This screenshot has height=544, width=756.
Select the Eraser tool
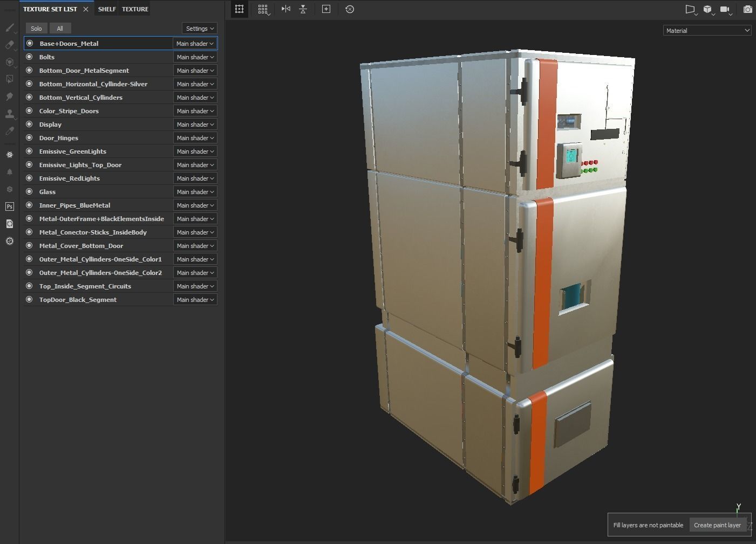(x=10, y=45)
